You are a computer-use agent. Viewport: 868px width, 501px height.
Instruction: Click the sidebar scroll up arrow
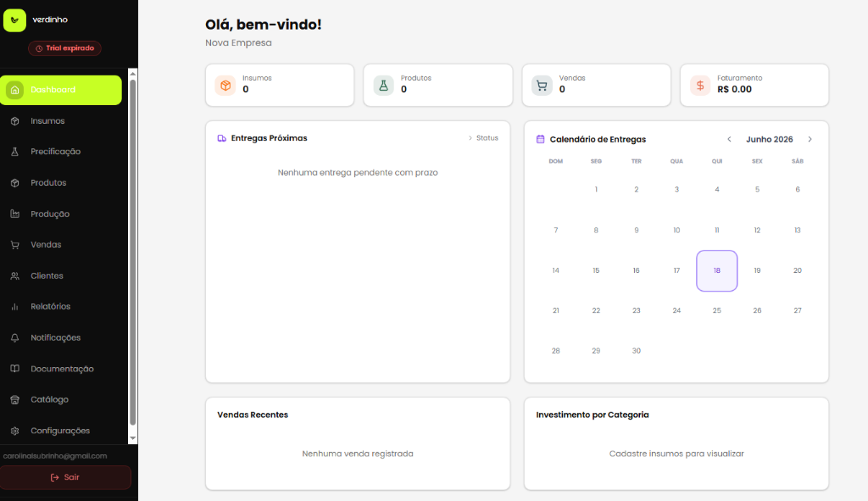[133, 74]
